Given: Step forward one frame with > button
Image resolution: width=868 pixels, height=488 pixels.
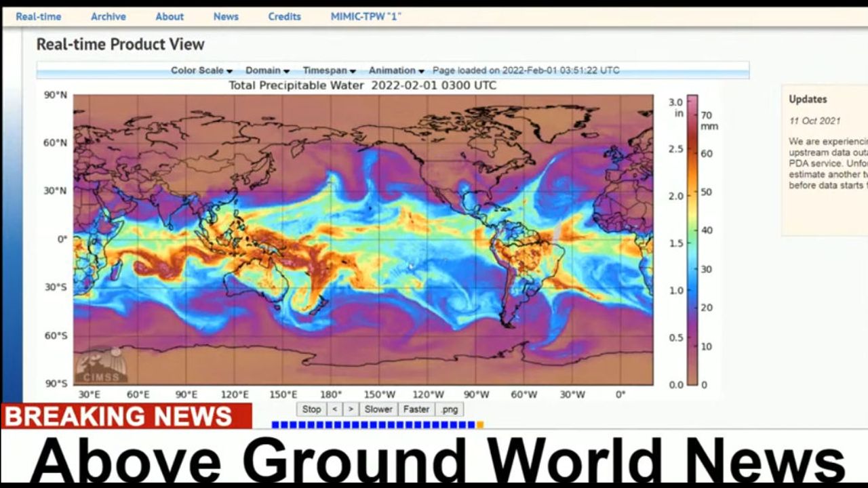Looking at the screenshot, I should [x=351, y=409].
